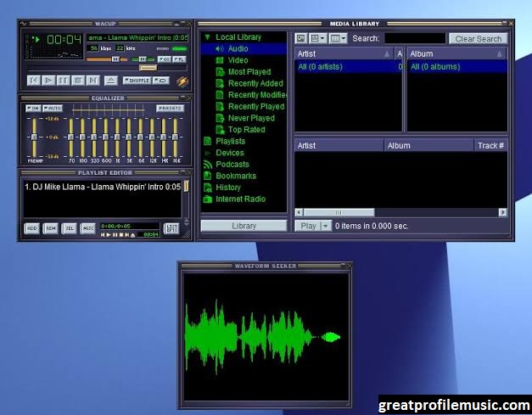Select Devices in the Media Library
Screen dimensions: 532x415
coord(230,153)
